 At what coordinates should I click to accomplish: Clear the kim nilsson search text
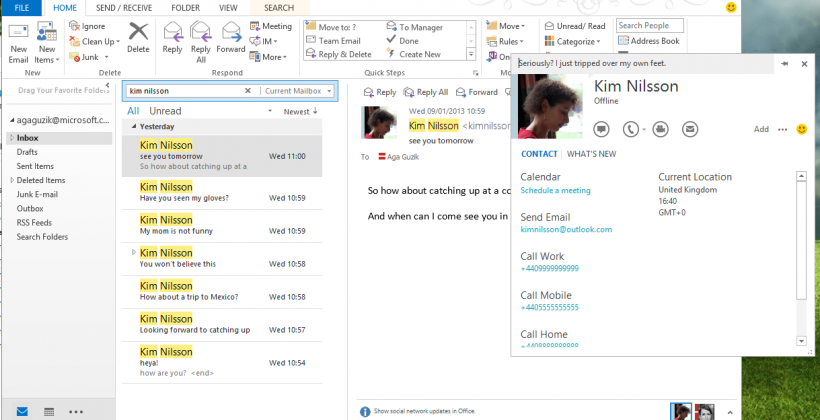click(248, 91)
